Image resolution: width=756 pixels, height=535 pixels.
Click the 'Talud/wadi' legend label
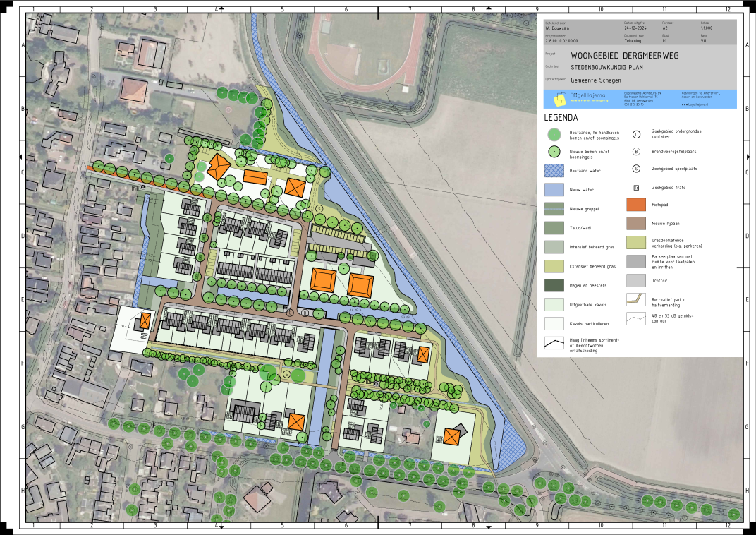coord(580,228)
